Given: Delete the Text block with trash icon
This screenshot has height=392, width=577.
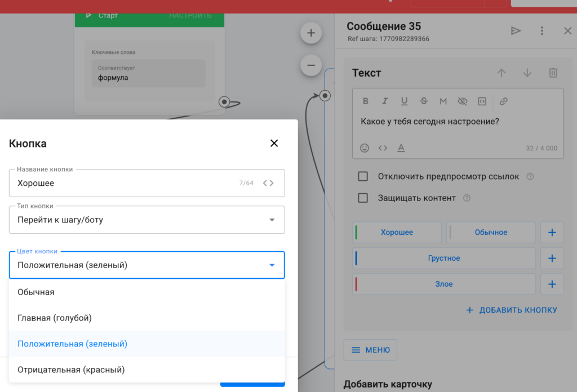Looking at the screenshot, I should click(x=553, y=73).
